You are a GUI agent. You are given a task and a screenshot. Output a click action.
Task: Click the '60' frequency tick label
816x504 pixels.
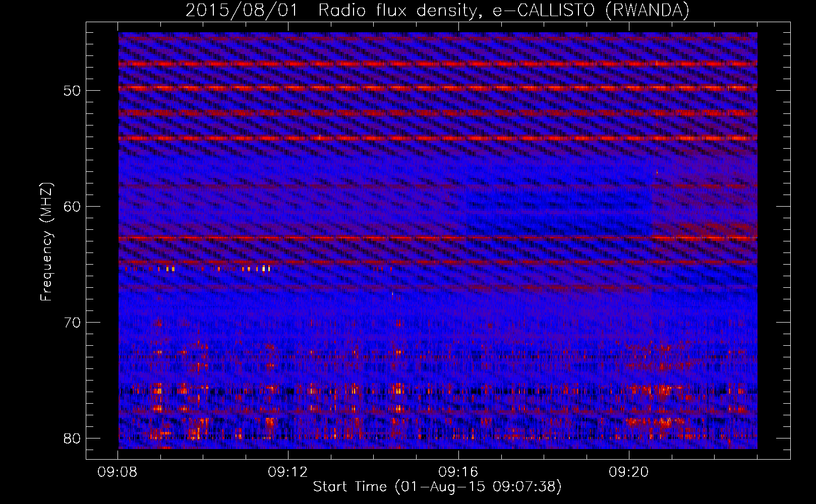tap(72, 207)
